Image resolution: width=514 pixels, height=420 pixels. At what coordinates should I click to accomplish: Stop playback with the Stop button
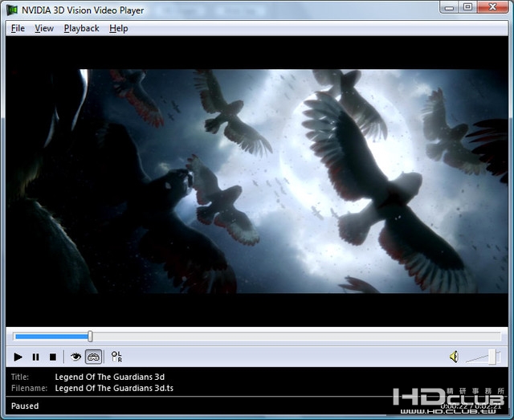click(x=53, y=357)
